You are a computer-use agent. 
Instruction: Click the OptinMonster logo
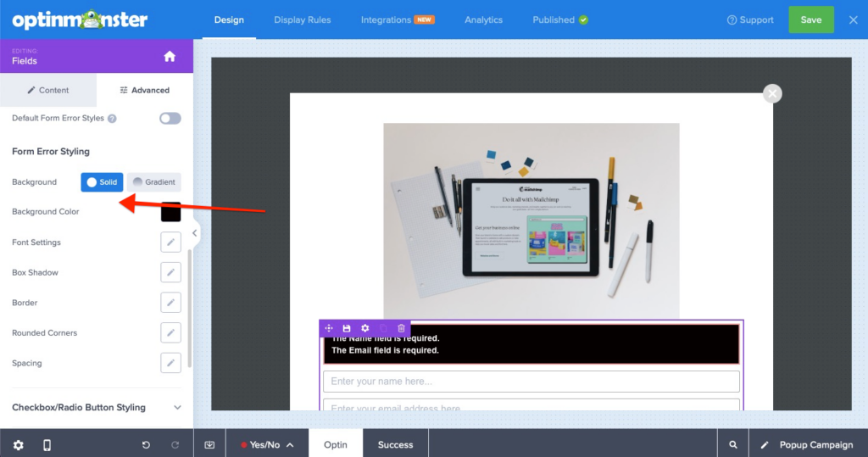click(80, 20)
